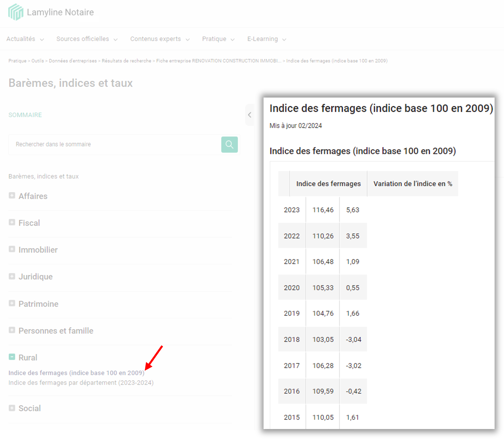504x439 pixels.
Task: Go to Données d'entreprises breadcrumb
Action: coord(73,61)
